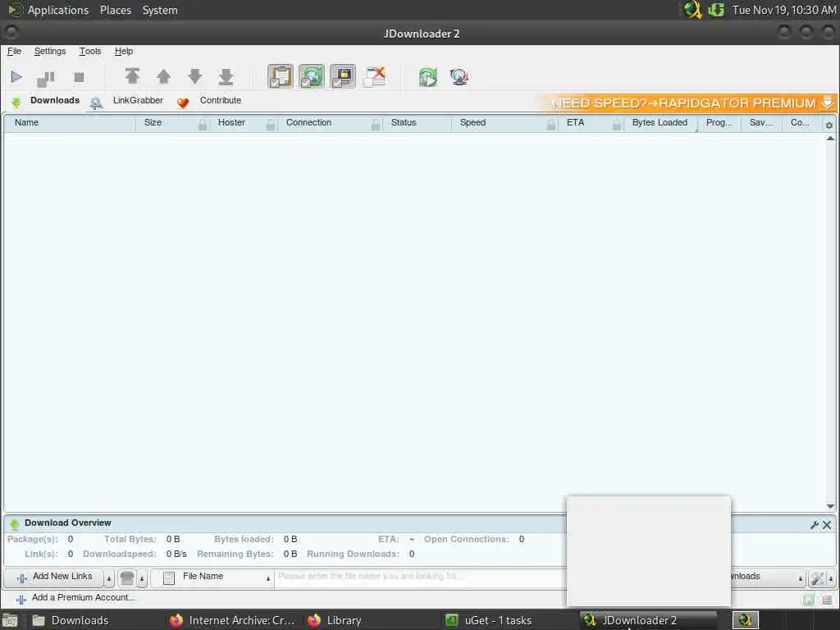Expand the clear list dropdown arrow
840x630 pixels.
(142, 578)
